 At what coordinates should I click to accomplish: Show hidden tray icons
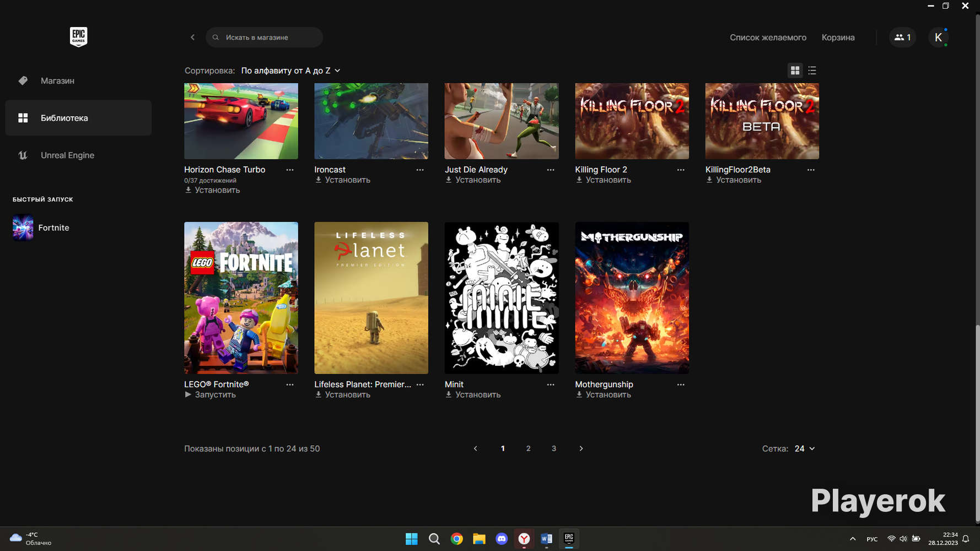pos(853,539)
